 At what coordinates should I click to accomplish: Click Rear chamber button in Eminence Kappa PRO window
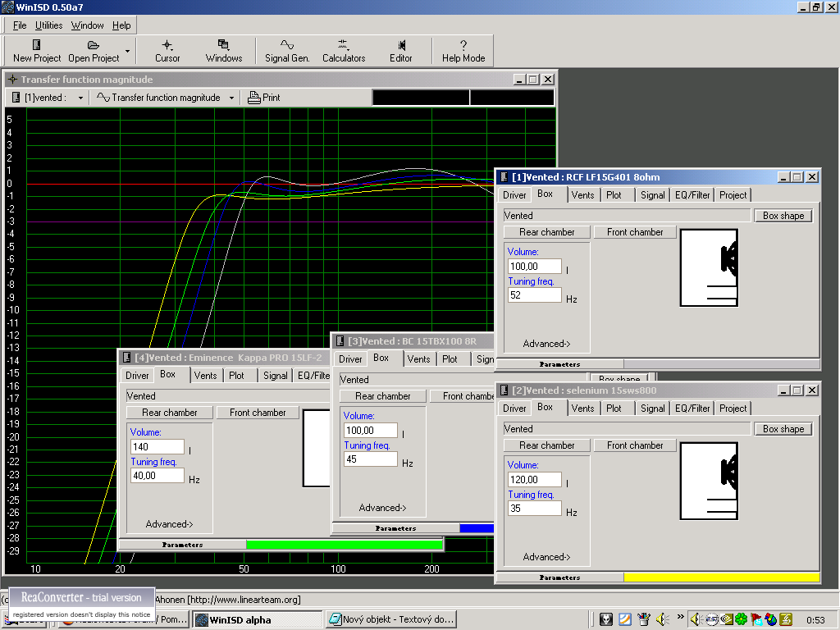click(169, 413)
